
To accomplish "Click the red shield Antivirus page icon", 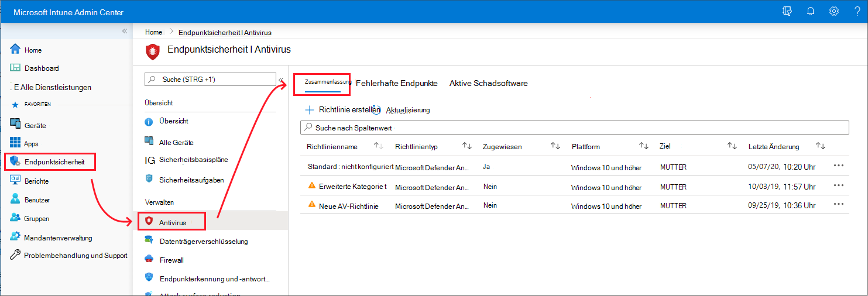I will [152, 51].
